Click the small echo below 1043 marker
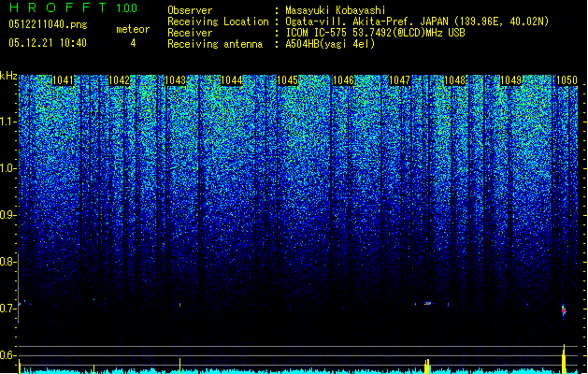The width and height of the screenshot is (588, 374). click(180, 305)
